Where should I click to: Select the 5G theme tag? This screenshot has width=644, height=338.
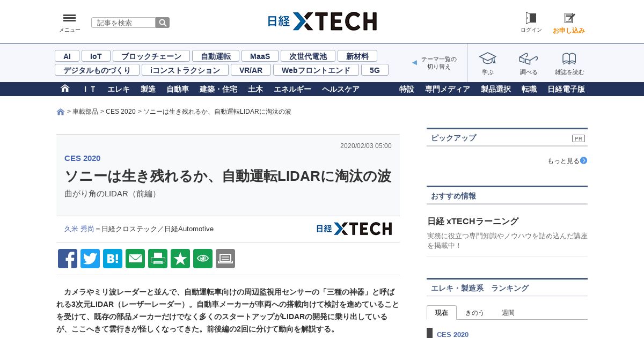tap(375, 70)
